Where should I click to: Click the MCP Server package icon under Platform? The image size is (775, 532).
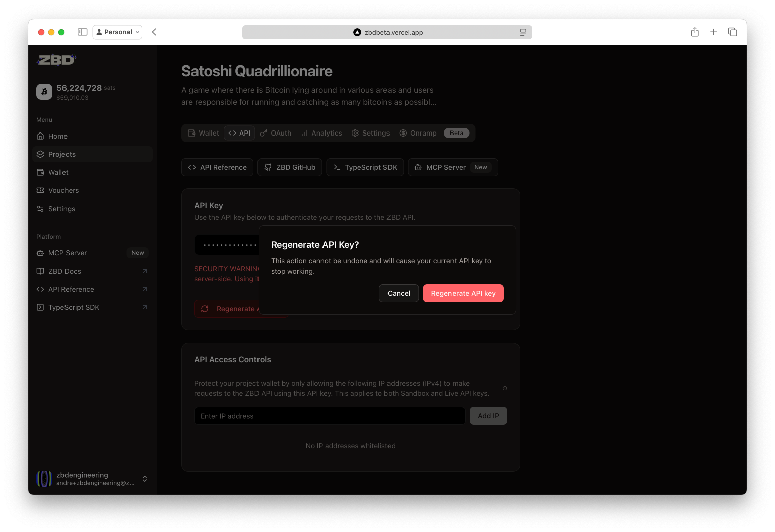point(40,253)
